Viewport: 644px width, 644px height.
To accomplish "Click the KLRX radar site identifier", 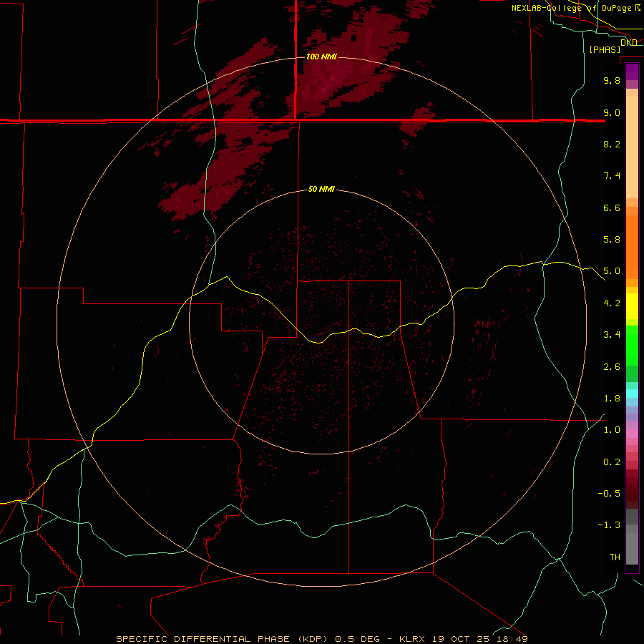I will click(x=413, y=639).
